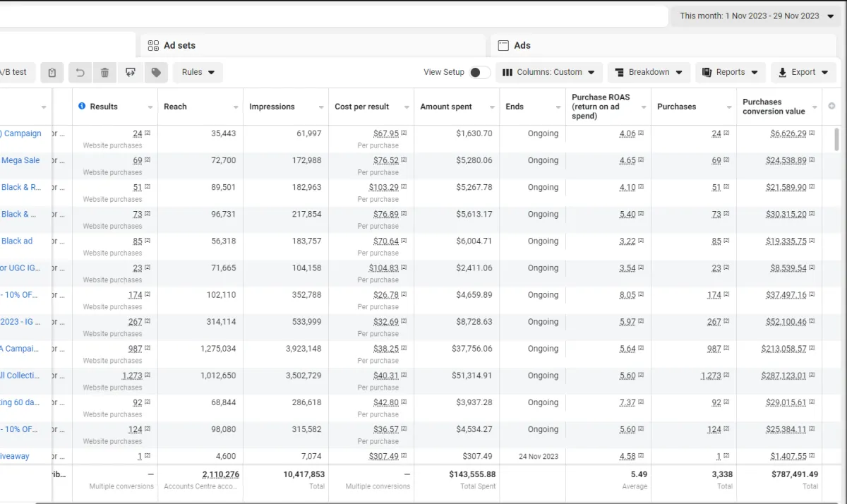Viewport: 847px width, 504px height.
Task: Click attribution icon beside $287,123.01 conversion value
Action: pyautogui.click(x=812, y=376)
